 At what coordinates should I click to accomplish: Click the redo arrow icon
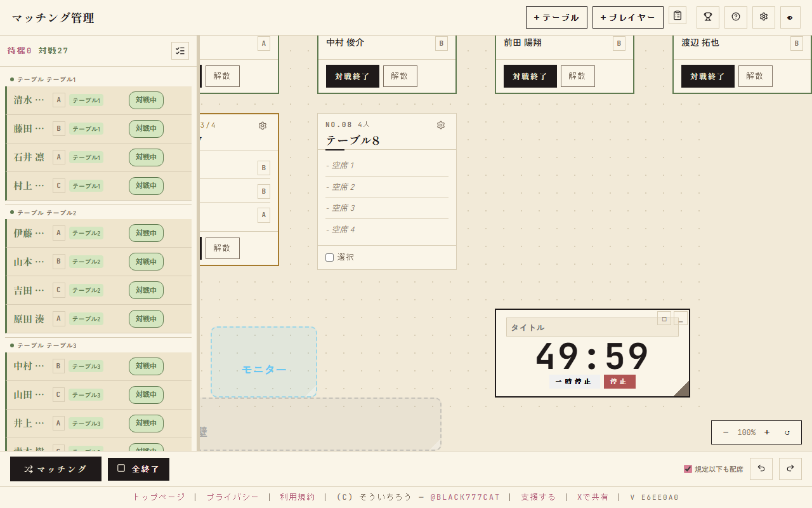790,469
